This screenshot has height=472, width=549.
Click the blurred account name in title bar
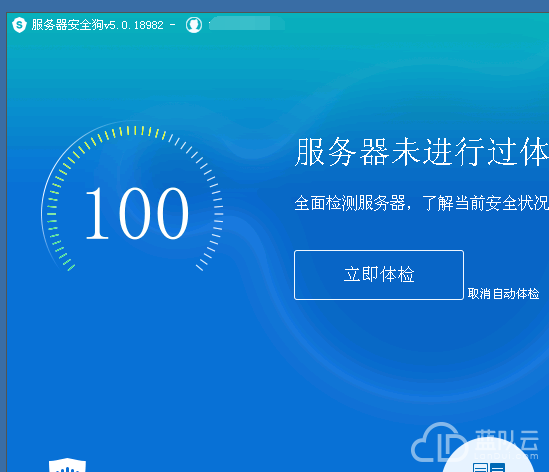tap(246, 24)
